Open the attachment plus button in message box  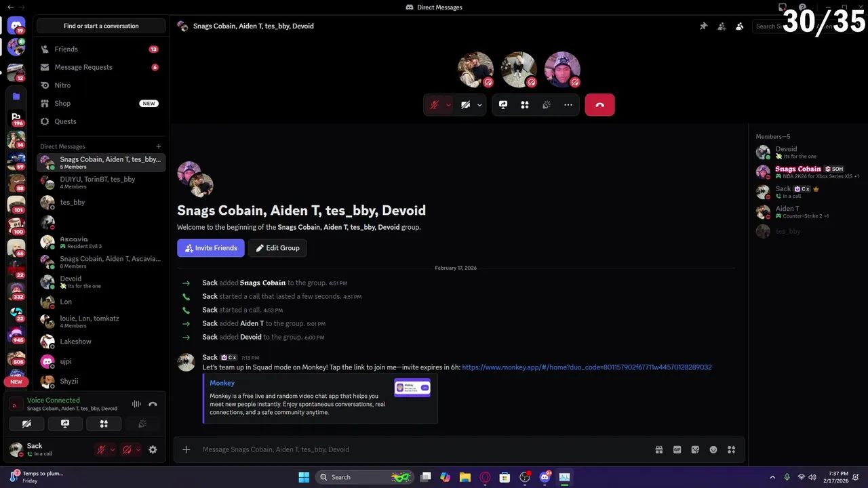click(186, 449)
